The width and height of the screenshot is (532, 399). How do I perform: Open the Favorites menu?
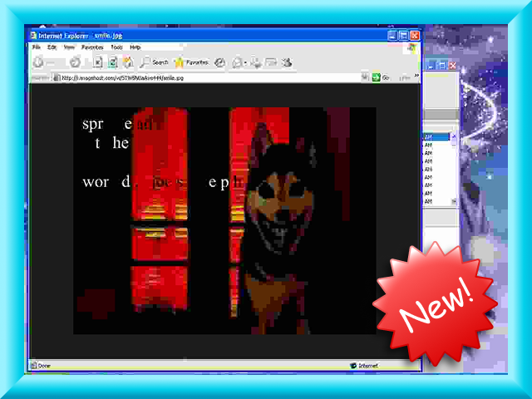92,47
